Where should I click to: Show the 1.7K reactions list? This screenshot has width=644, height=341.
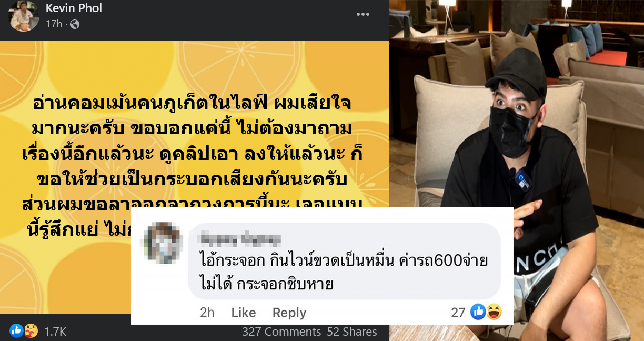tap(55, 332)
